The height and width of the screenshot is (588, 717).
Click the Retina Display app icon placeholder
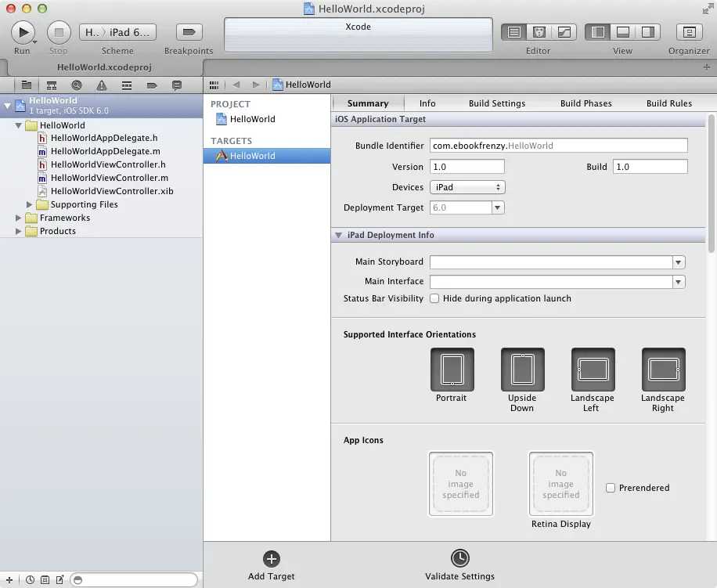point(560,484)
